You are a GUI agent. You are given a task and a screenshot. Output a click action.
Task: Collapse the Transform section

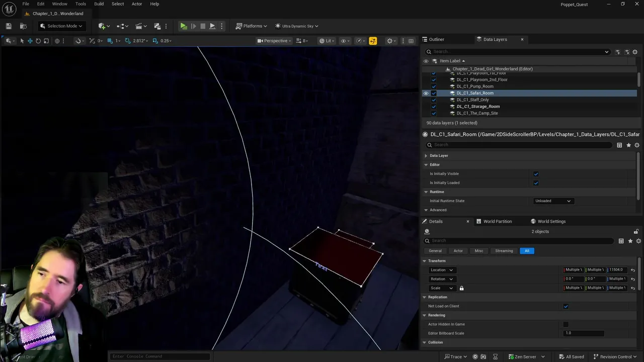(424, 261)
